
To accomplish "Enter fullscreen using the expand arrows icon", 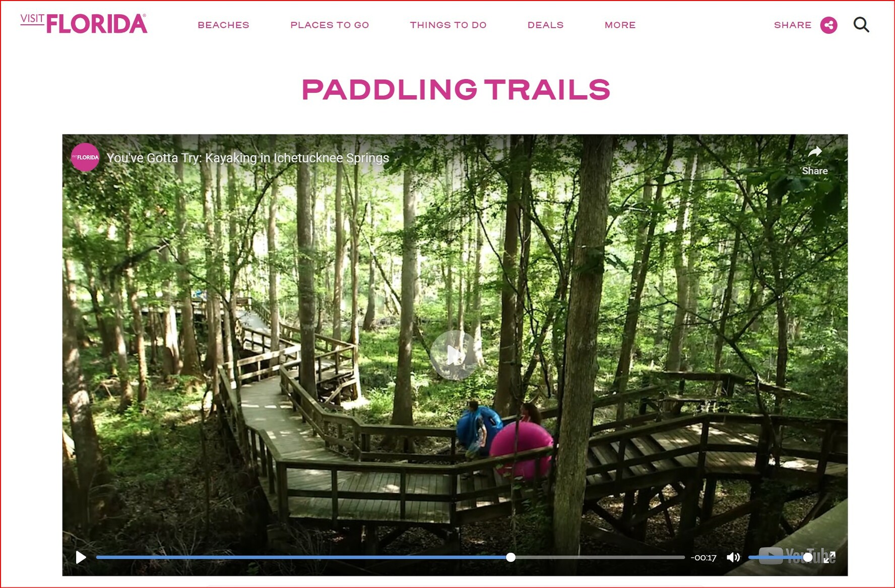I will (829, 557).
